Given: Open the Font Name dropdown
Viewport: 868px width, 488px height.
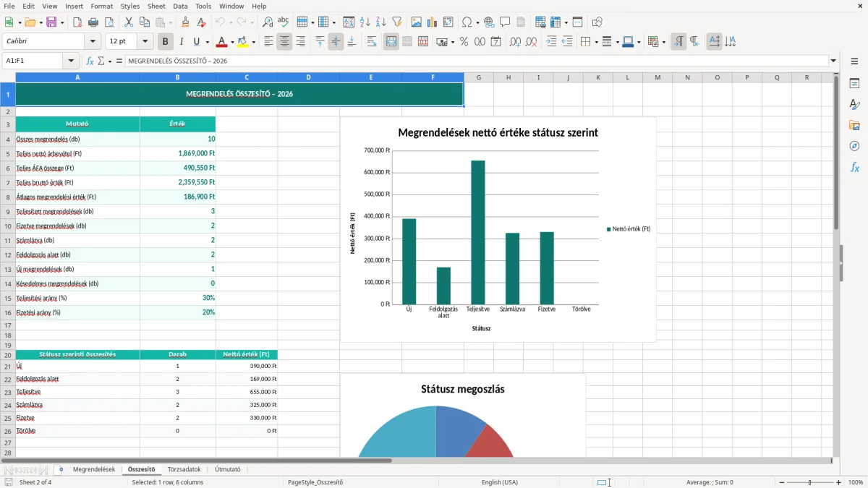Looking at the screenshot, I should [92, 42].
